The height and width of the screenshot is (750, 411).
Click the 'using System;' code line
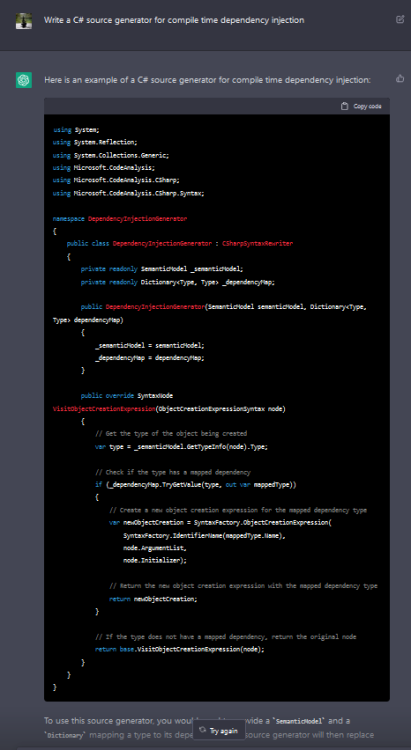click(77, 130)
